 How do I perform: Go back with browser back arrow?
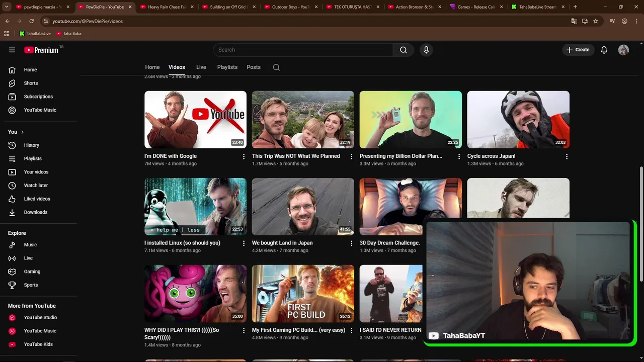7,21
